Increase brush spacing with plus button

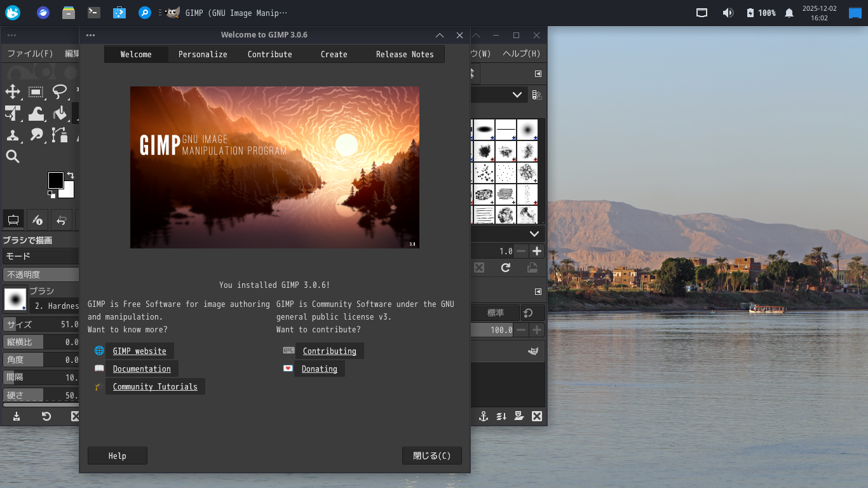coord(537,251)
